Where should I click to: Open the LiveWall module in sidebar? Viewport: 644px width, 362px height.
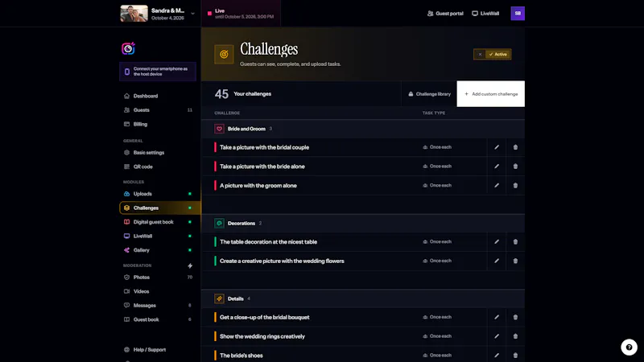158,236
